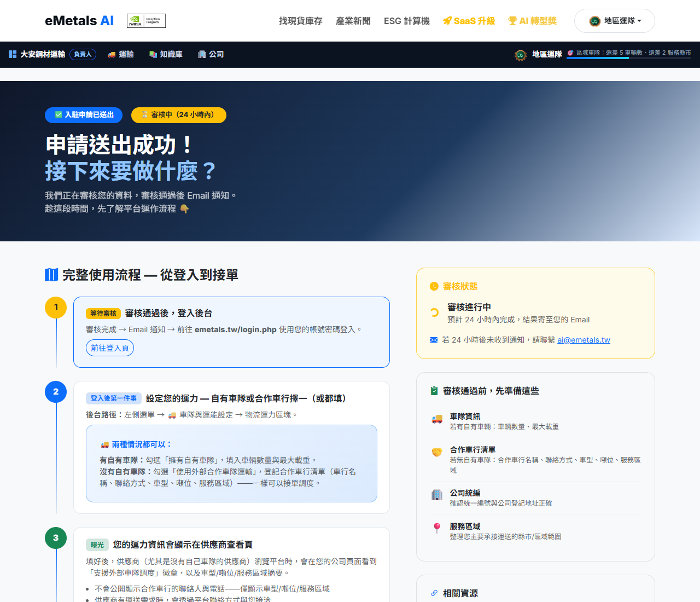
Task: Click the 負責人 role badge
Action: pyautogui.click(x=83, y=54)
